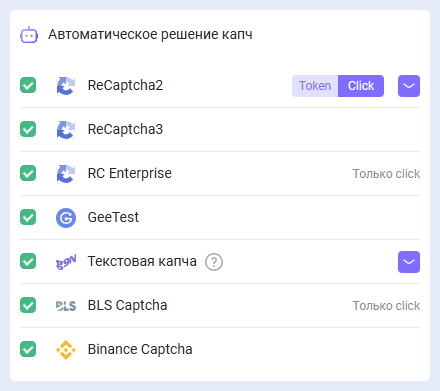Image resolution: width=440 pixels, height=391 pixels.
Task: Select Click mode for ReCaptcha2
Action: point(361,86)
